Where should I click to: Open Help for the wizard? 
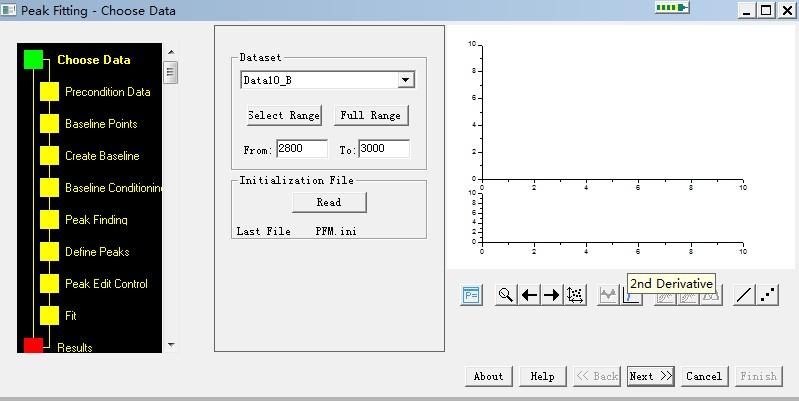point(542,377)
